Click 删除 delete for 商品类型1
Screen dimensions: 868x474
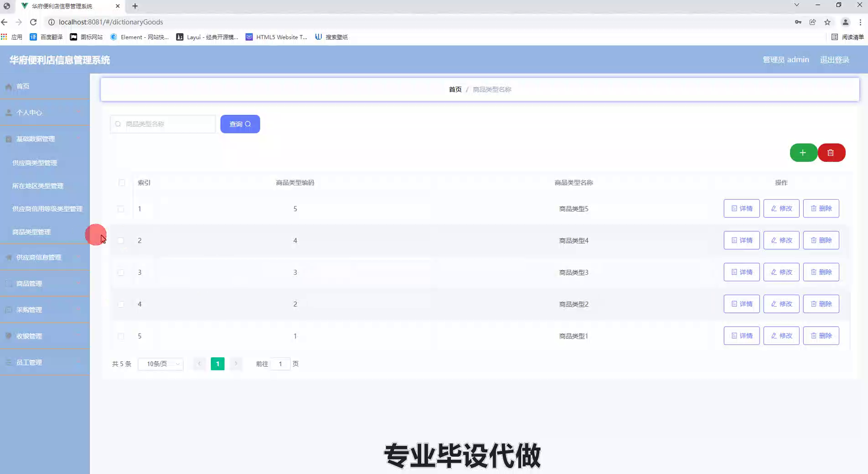pos(821,336)
